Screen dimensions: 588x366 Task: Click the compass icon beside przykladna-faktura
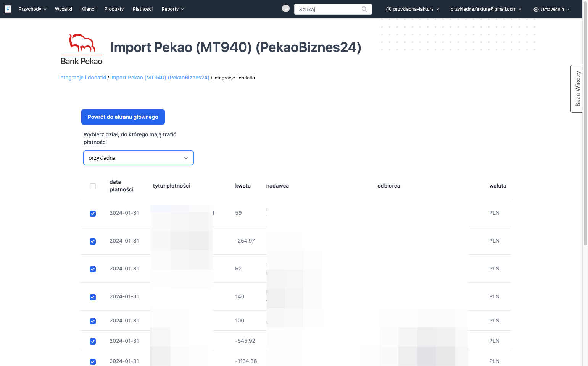pyautogui.click(x=389, y=9)
